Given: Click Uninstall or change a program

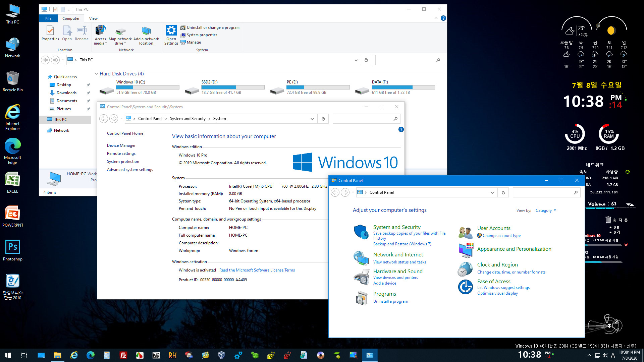Looking at the screenshot, I should pos(210,27).
